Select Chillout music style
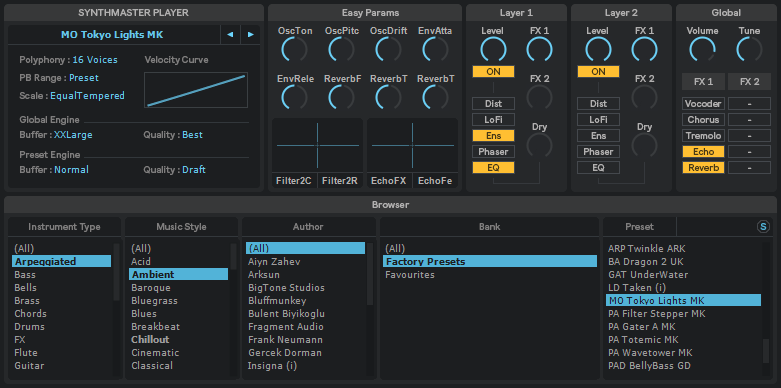Viewport: 781px width, 388px height. [x=178, y=340]
